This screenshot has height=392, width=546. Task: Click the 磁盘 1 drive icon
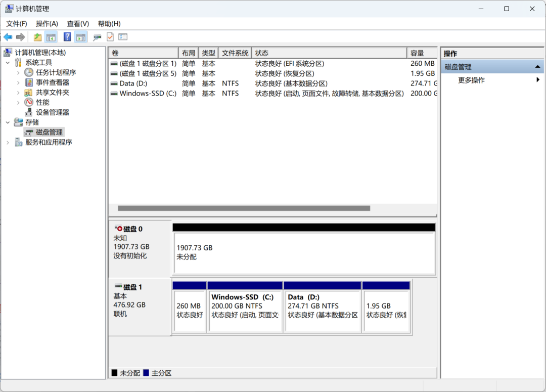pos(118,286)
